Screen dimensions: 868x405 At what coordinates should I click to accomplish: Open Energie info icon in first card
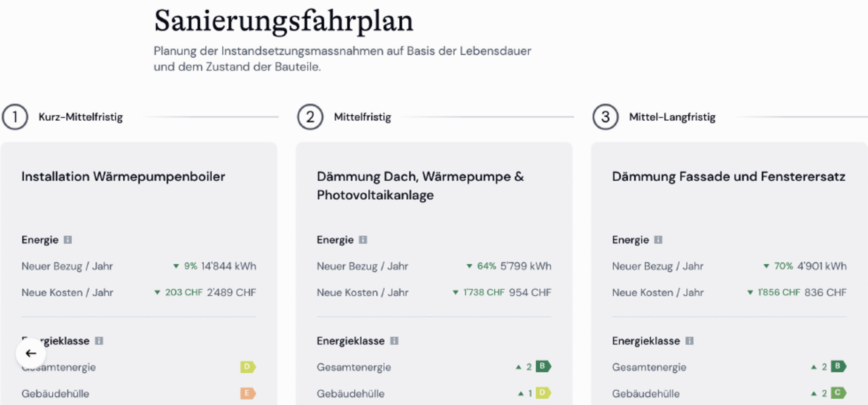pos(68,240)
